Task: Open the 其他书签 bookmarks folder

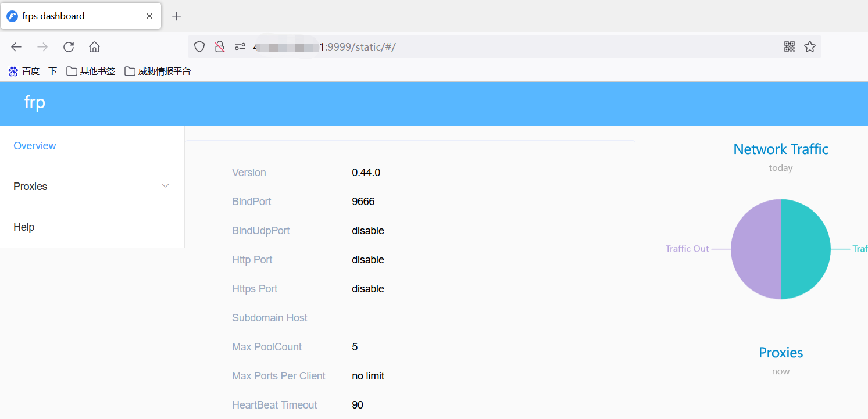Action: [91, 71]
